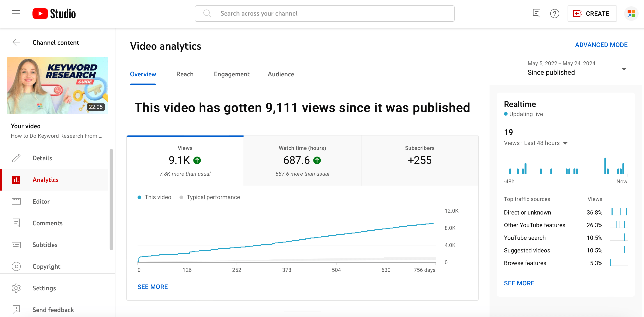This screenshot has height=317, width=644.
Task: Click SEE MORE in the Realtime panel
Action: pyautogui.click(x=519, y=283)
